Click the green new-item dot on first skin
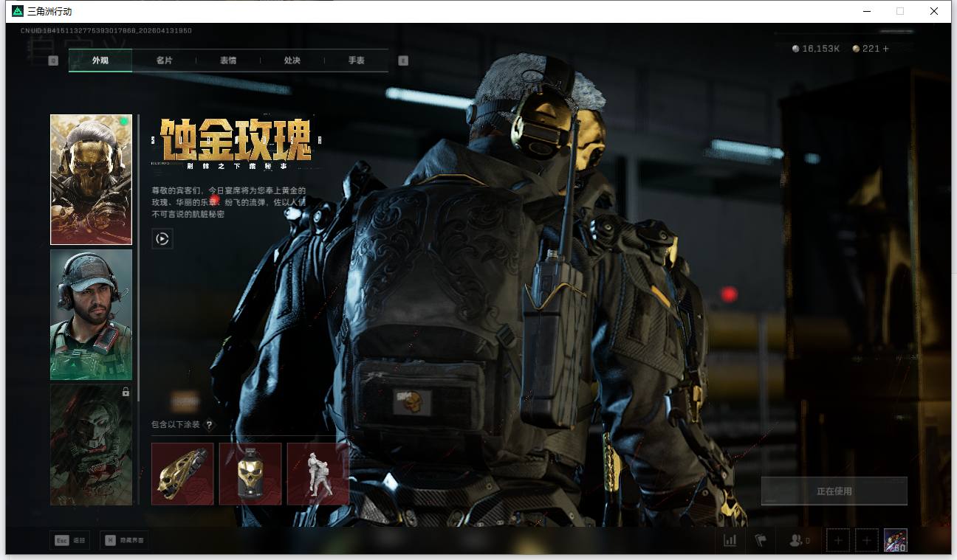 [124, 122]
